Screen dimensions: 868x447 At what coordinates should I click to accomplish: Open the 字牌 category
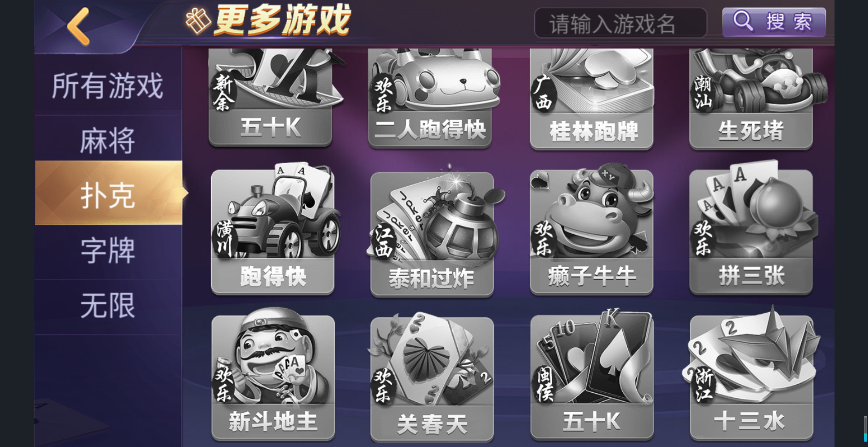[108, 250]
